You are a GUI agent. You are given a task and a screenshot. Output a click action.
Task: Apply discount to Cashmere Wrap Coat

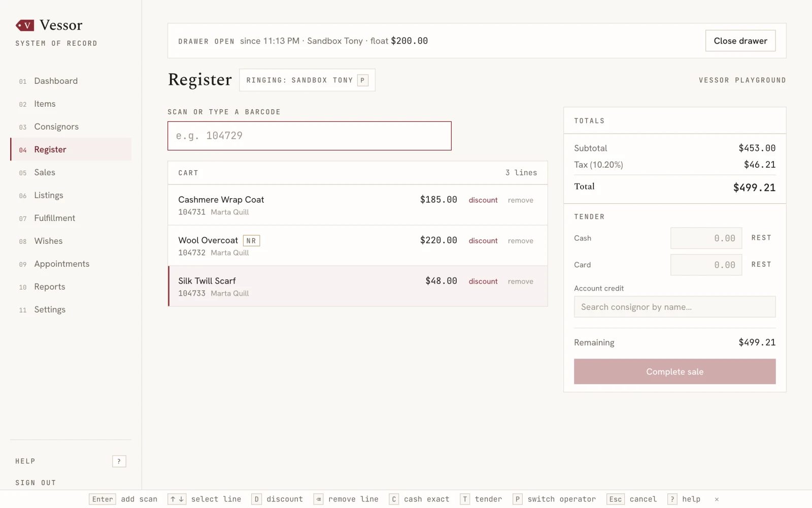click(x=483, y=200)
